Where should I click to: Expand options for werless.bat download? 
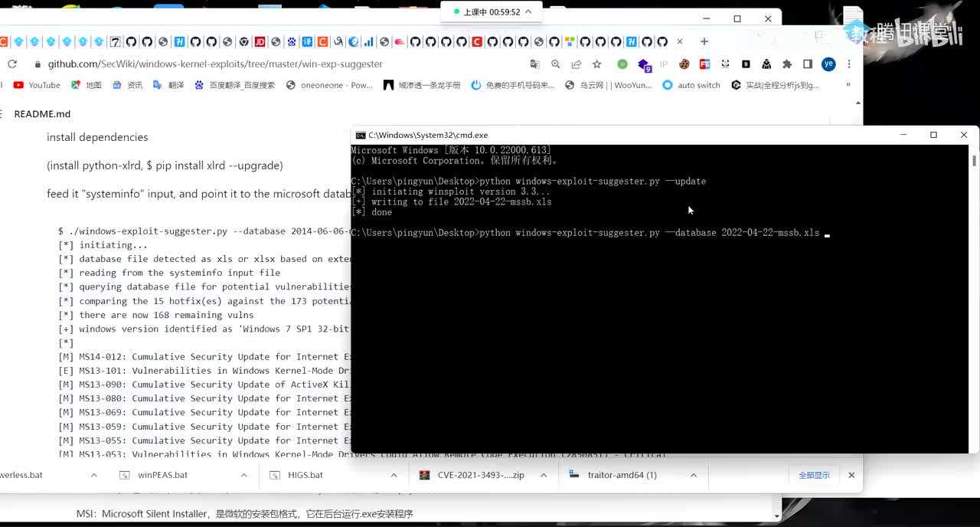(93, 475)
